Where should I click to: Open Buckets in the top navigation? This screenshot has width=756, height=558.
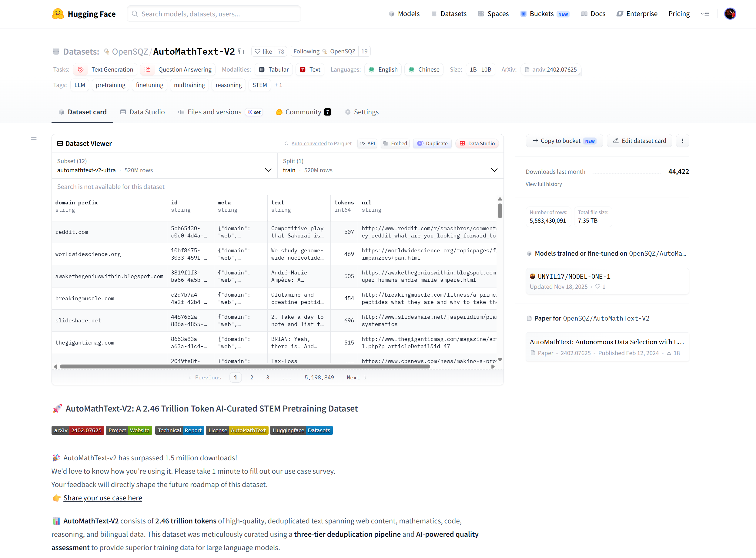[545, 14]
